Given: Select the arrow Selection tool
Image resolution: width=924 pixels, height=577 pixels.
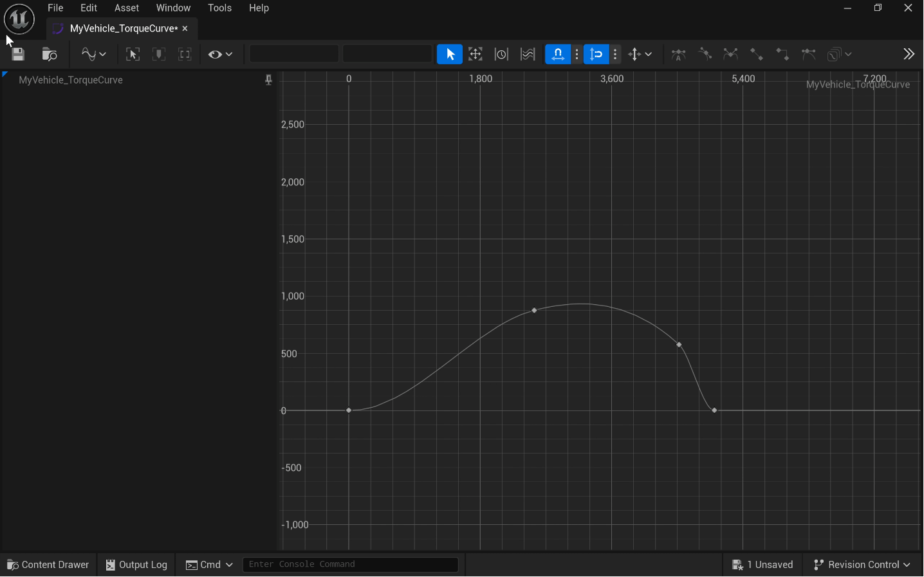Looking at the screenshot, I should 450,55.
